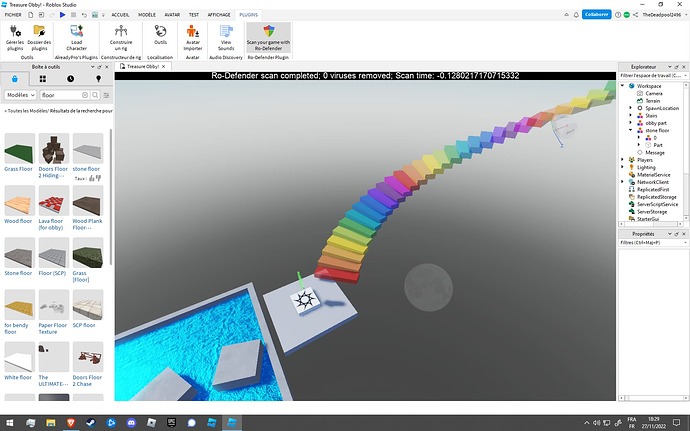The width and height of the screenshot is (690, 431).
Task: Click the Stop test button
Action: pos(73,15)
